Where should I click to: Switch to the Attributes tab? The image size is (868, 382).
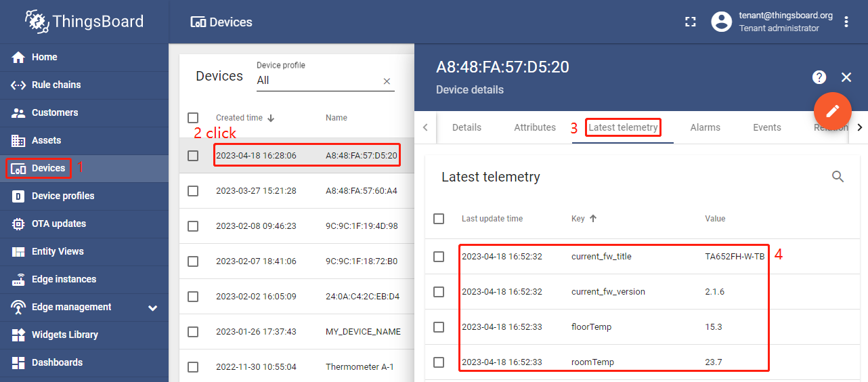535,127
